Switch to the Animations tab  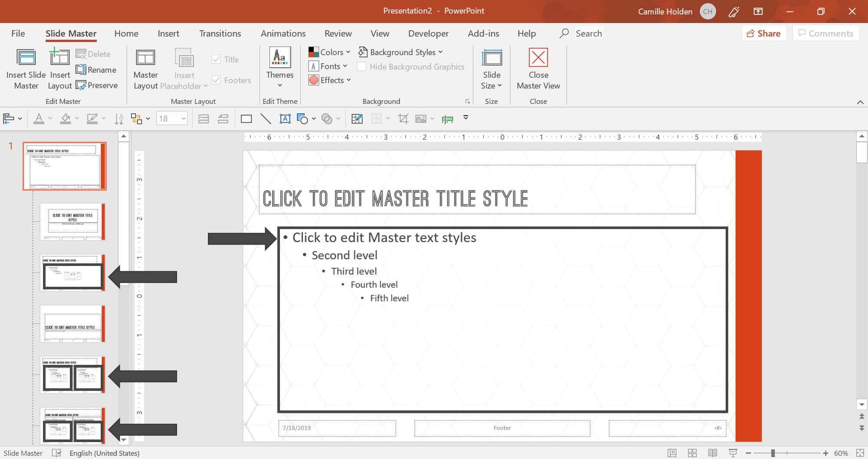coord(283,33)
